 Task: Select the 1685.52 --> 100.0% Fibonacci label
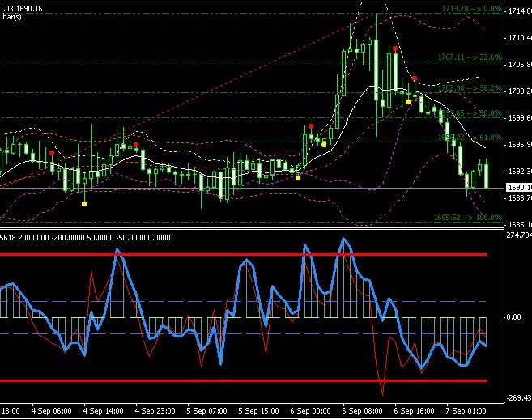(467, 218)
